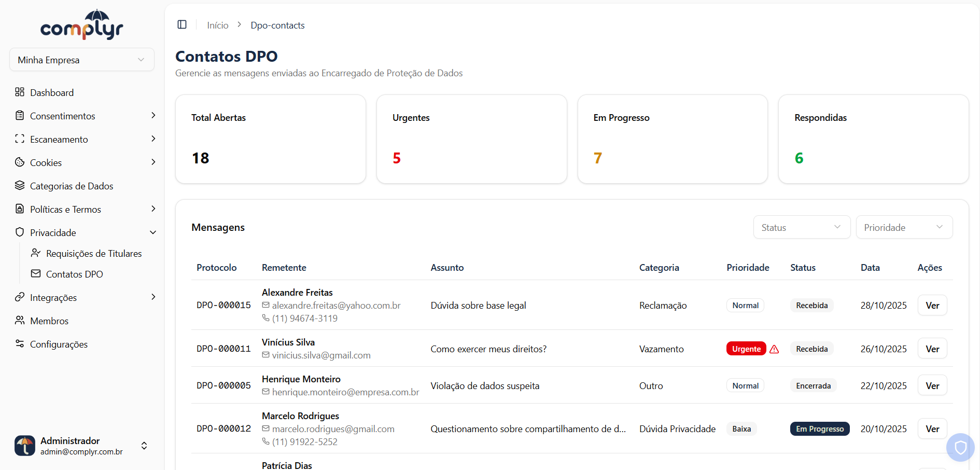Expand the Minha Empresa company selector
The width and height of the screenshot is (980, 470).
pos(81,60)
